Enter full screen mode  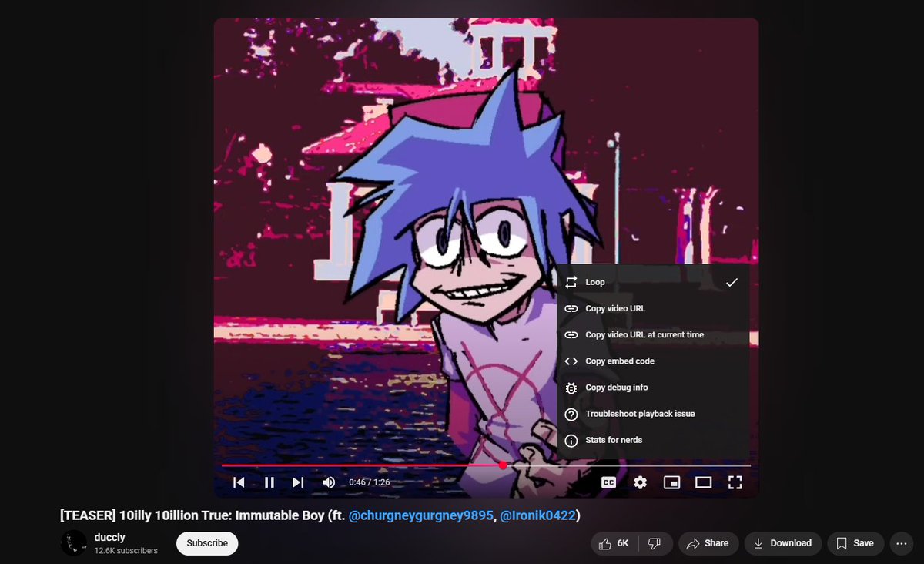coord(735,482)
